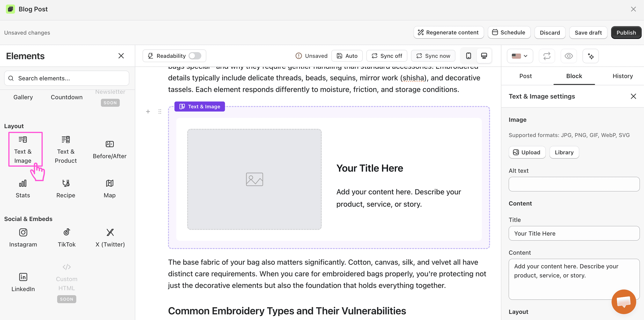This screenshot has height=320, width=644.
Task: Open the orange chat support bubble
Action: 624,301
